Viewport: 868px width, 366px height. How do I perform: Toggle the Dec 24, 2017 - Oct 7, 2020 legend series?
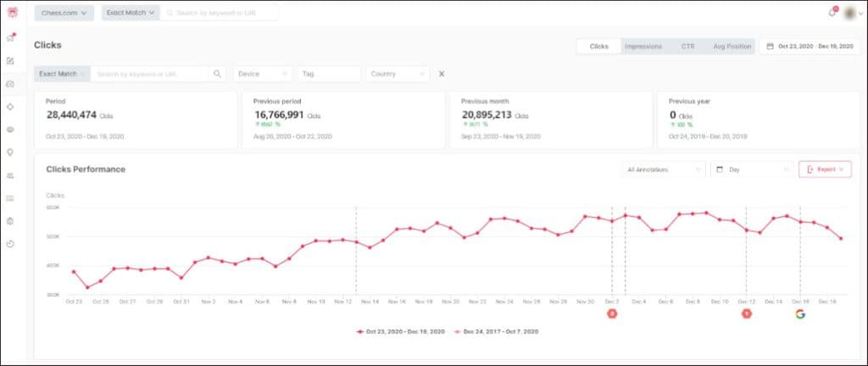pyautogui.click(x=495, y=332)
